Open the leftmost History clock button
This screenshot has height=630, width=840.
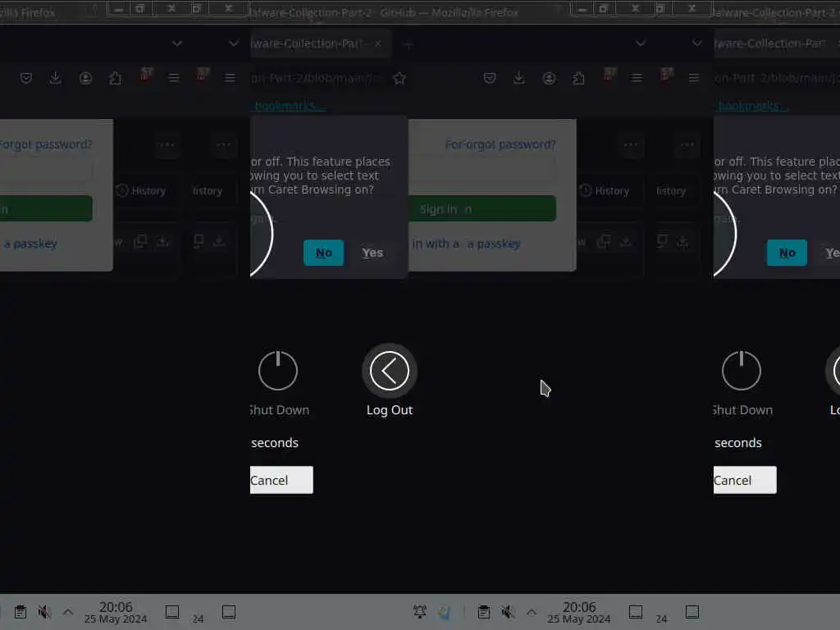pos(141,190)
